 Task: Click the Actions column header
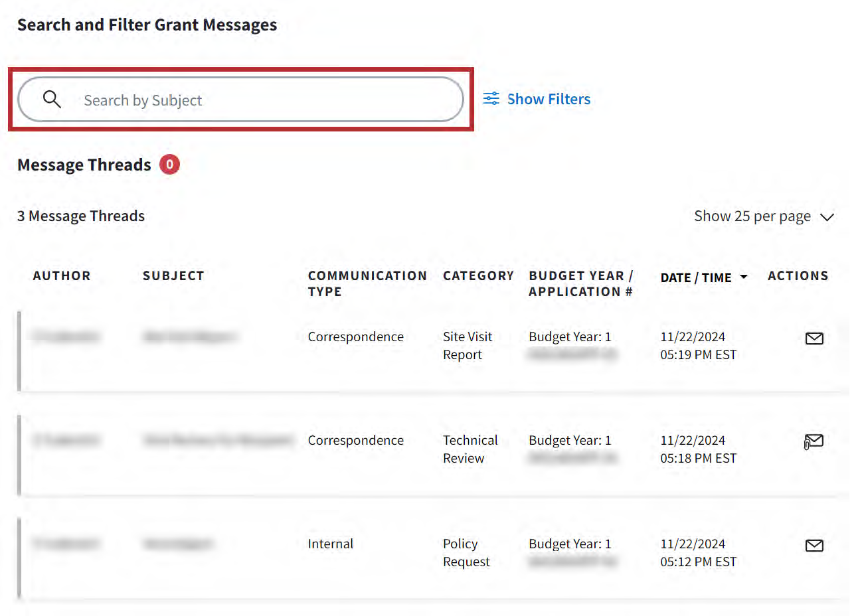tap(798, 276)
